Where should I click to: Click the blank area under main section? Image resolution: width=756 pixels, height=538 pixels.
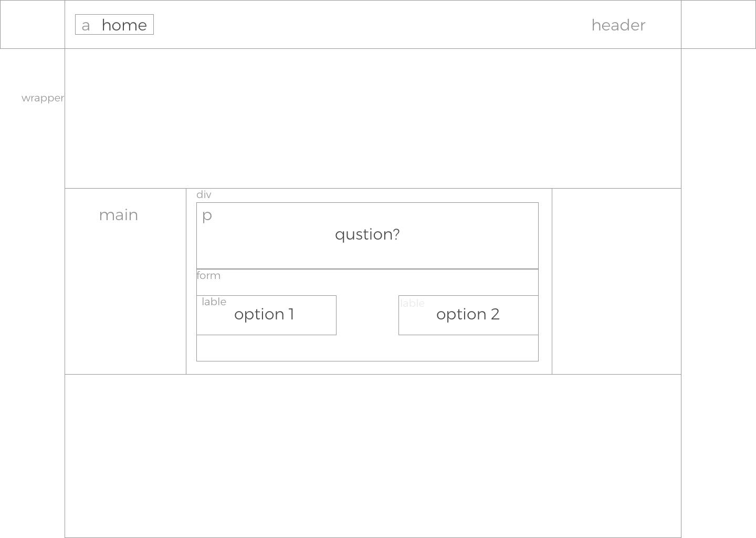coord(373,456)
